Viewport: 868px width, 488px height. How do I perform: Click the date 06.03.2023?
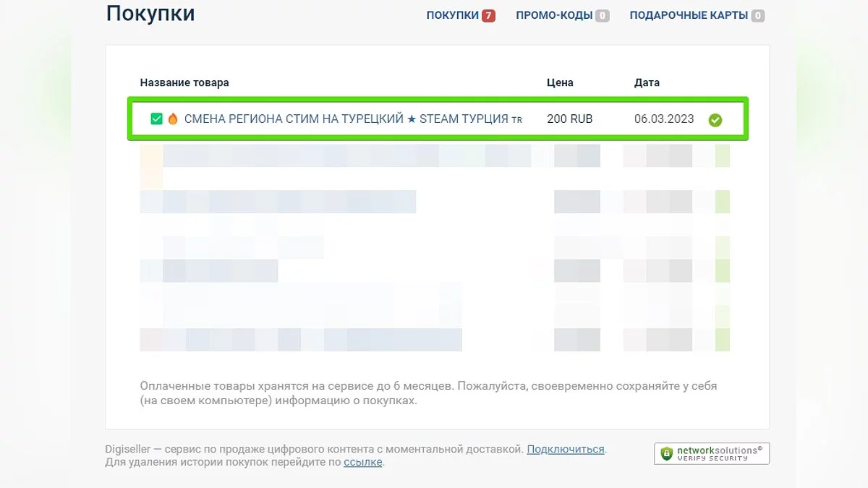coord(664,119)
